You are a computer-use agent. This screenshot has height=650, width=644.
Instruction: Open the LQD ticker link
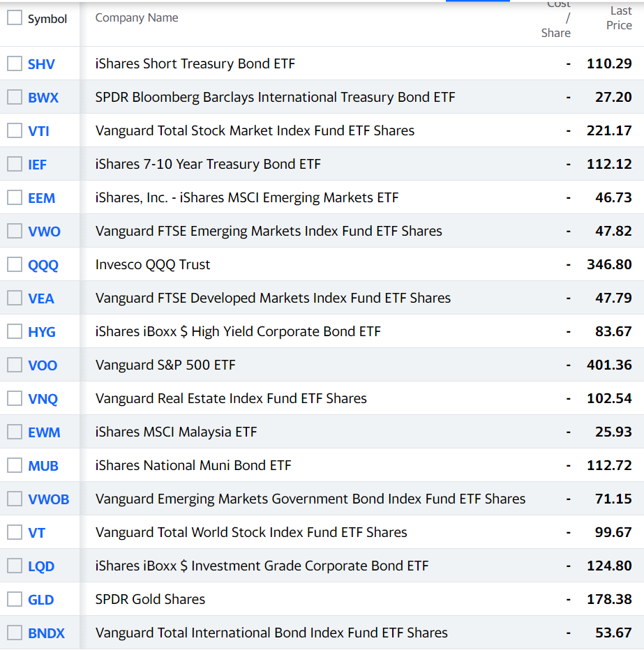(41, 567)
